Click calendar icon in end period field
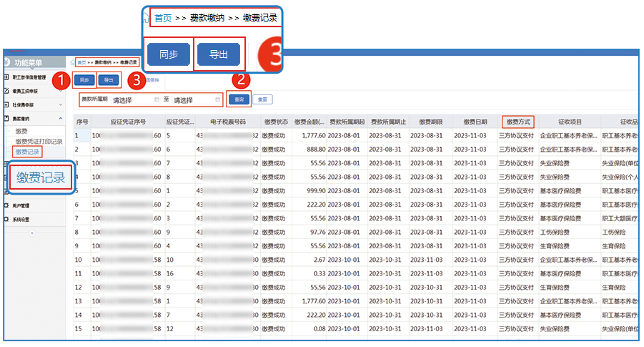Viewport: 644px width, 347px height. click(217, 100)
